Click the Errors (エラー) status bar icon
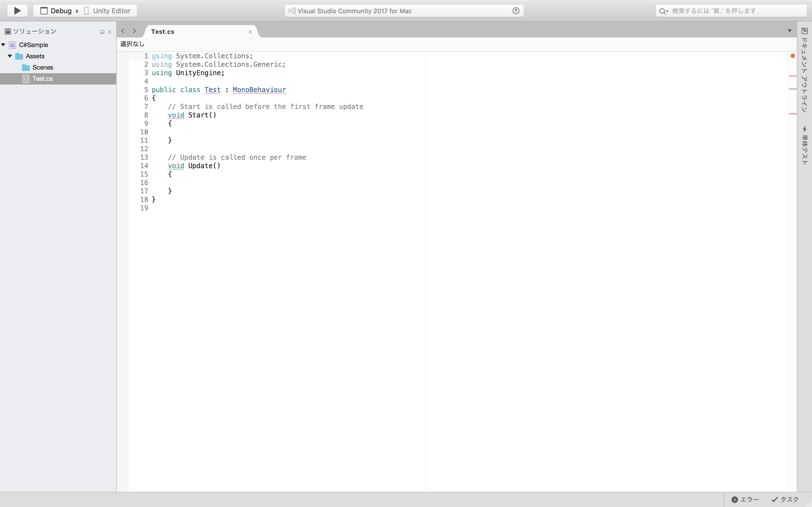The width and height of the screenshot is (812, 507). [735, 499]
